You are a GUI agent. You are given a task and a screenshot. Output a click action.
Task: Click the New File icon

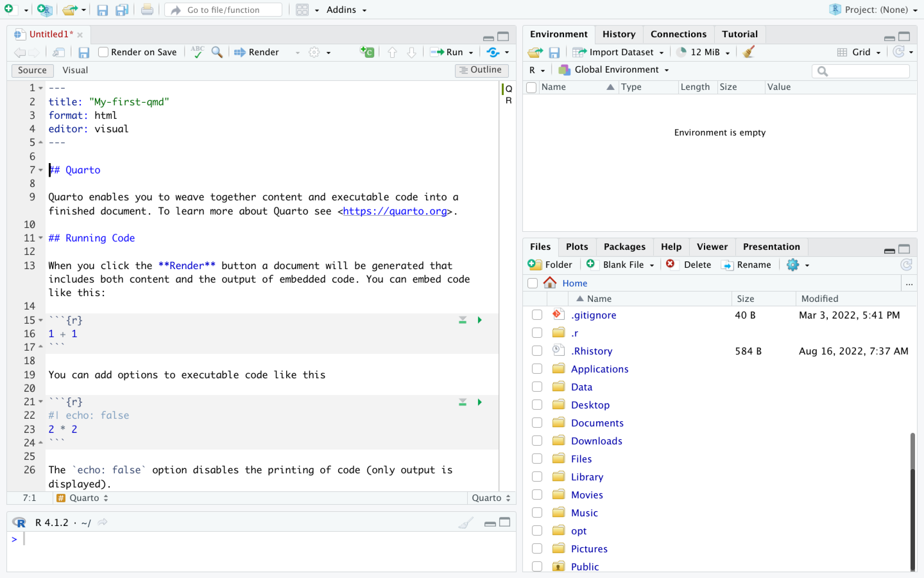tap(9, 9)
